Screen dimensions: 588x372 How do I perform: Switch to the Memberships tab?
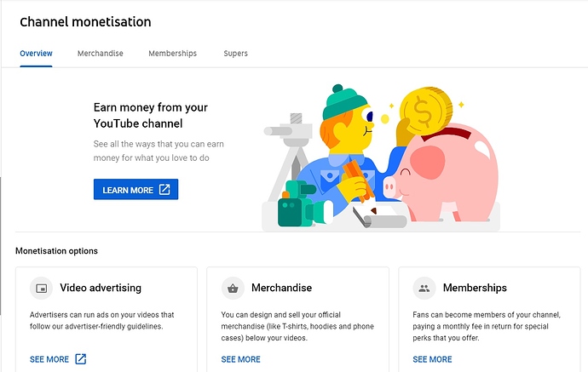(172, 54)
